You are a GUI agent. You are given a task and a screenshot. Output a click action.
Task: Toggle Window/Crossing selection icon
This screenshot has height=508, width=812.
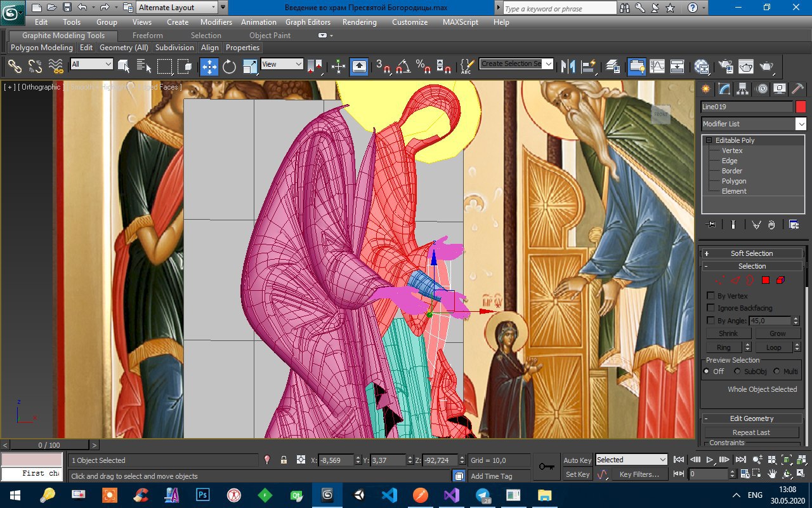(185, 65)
